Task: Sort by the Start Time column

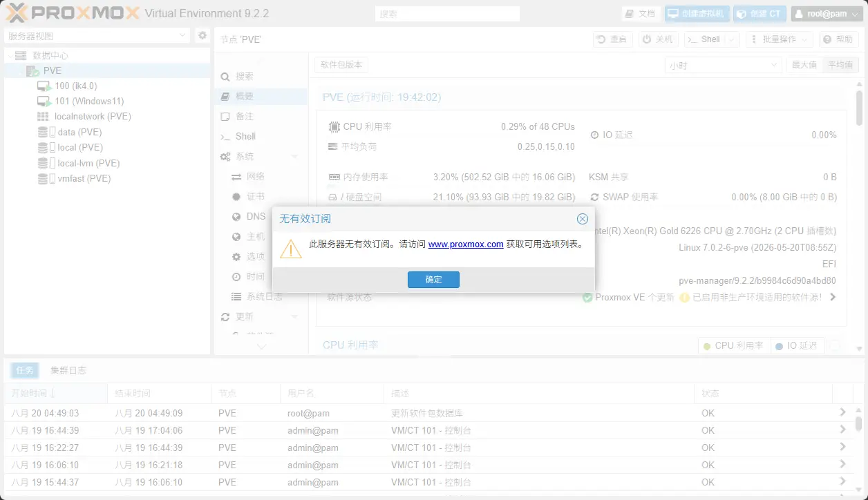Action: coord(55,394)
